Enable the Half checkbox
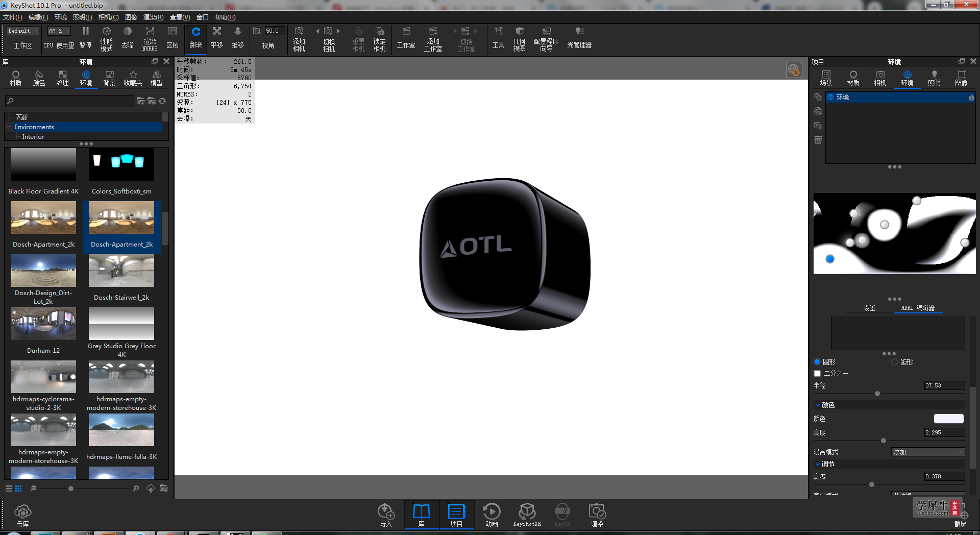This screenshot has height=535, width=980. [817, 374]
